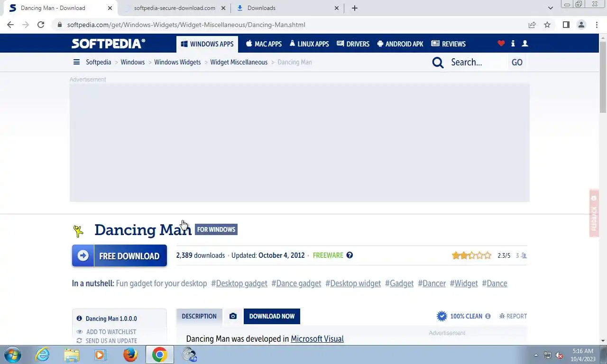Click the Microsoft Visual link
Image resolution: width=607 pixels, height=364 pixels.
coord(317,339)
